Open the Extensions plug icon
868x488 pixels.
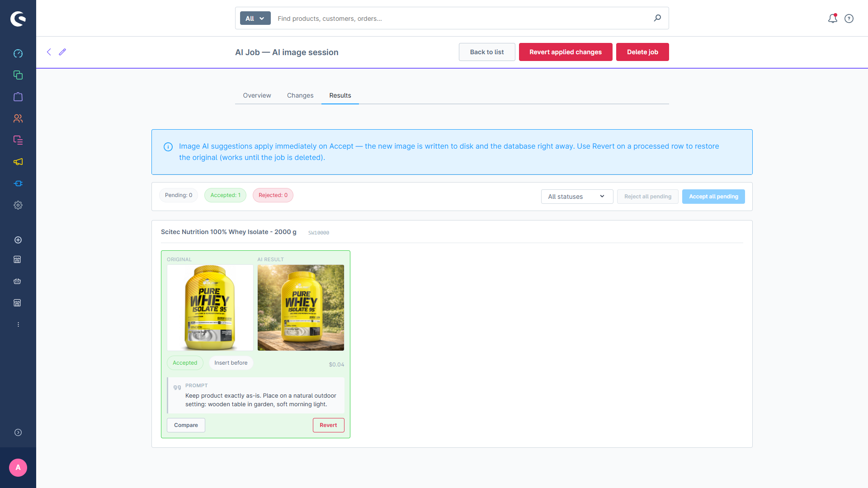click(x=18, y=183)
